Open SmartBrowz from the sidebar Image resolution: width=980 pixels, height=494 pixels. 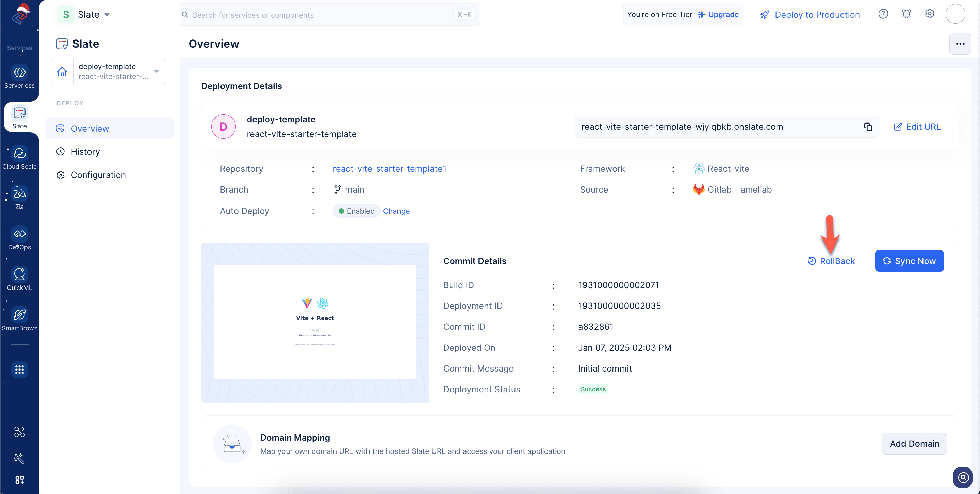19,315
